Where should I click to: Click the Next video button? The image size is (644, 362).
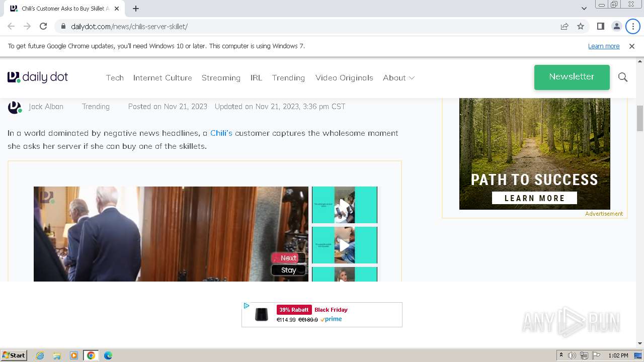[x=288, y=258]
